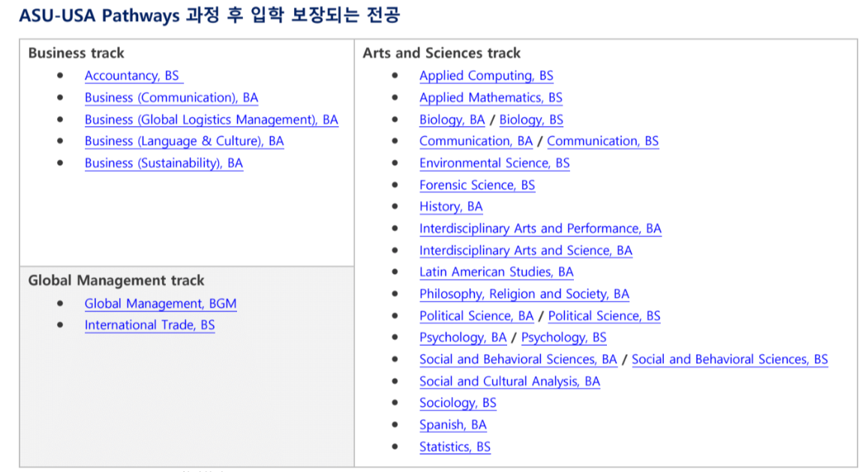
Task: Open Applied Computing, BS link
Action: (x=486, y=76)
